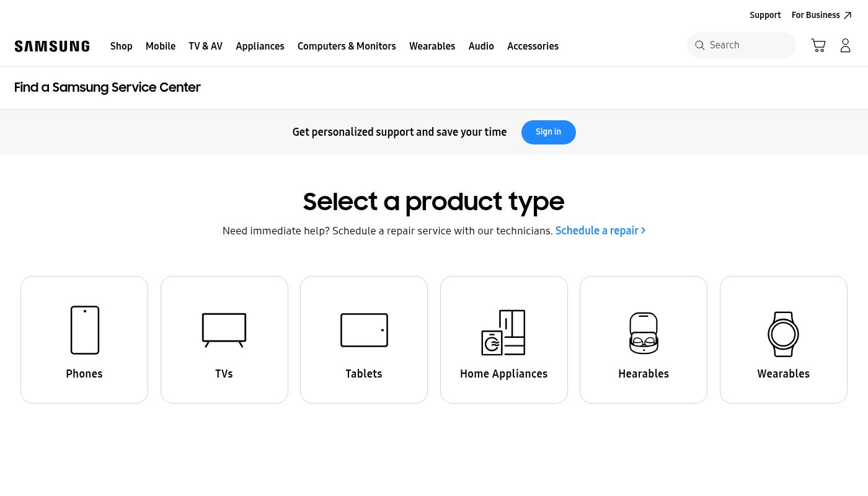Expand the Appliances menu
Viewport: 868px width, 496px height.
tap(260, 46)
